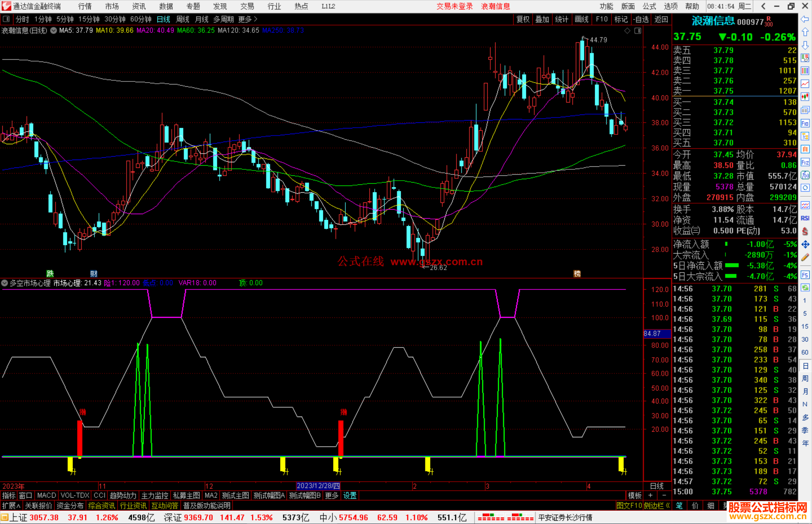Click the line trend chart sidebar icon

click(805, 84)
